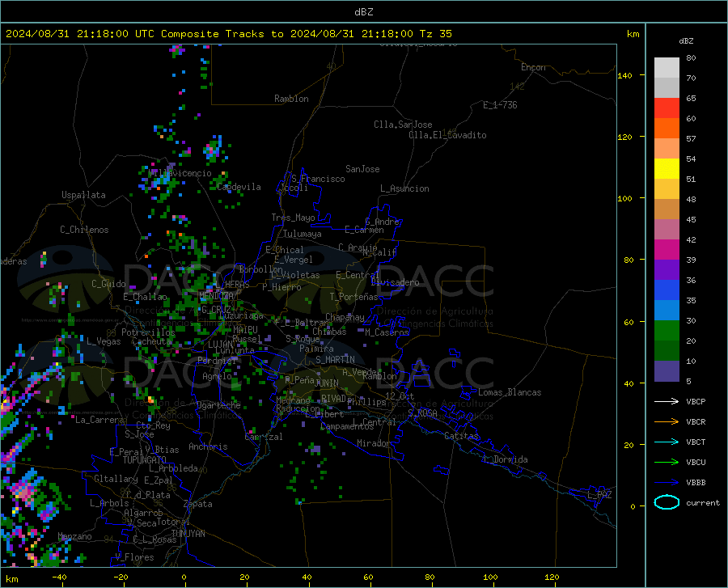
Task: Pick the dark violet 5 dBZ swatch
Action: [667, 371]
